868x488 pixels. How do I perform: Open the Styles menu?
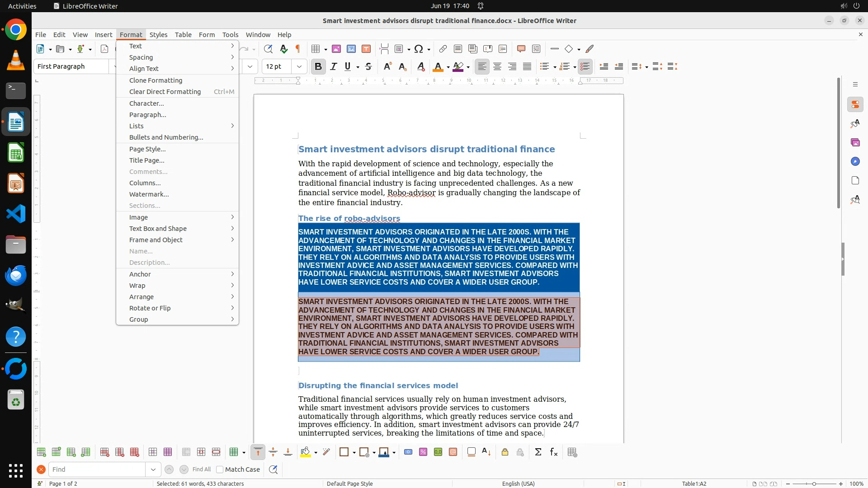click(x=158, y=35)
